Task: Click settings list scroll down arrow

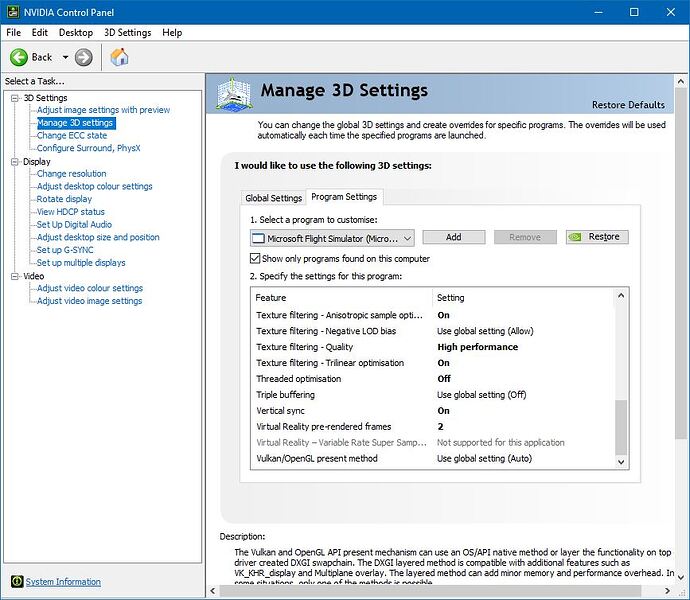Action: point(621,462)
